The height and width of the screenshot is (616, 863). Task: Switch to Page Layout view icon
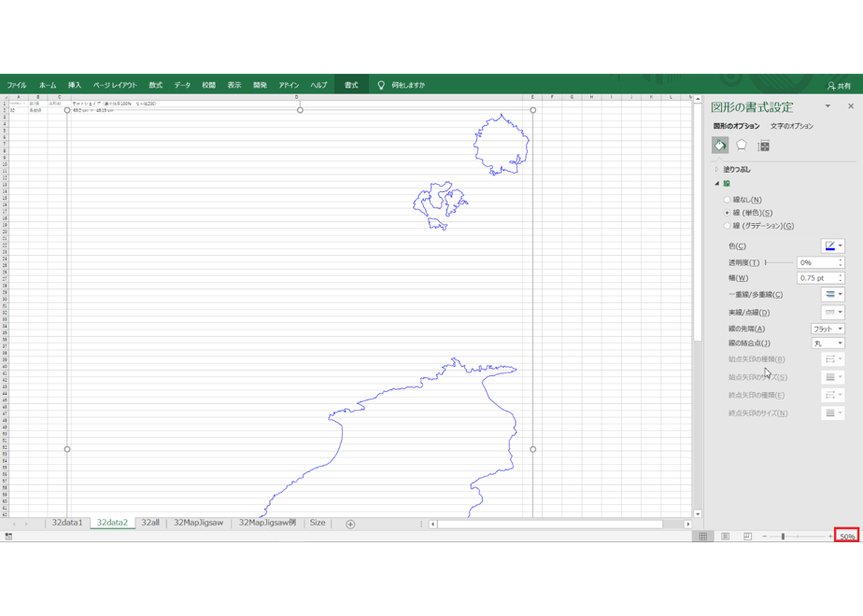(726, 537)
